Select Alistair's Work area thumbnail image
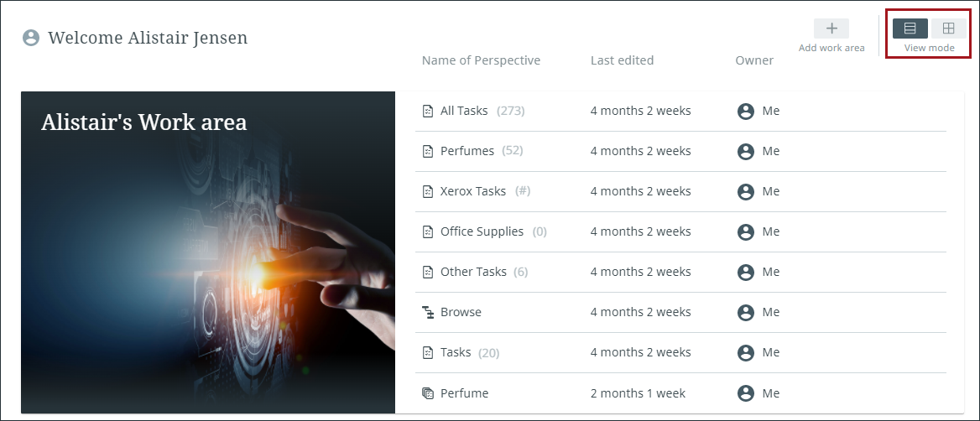The height and width of the screenshot is (421, 980). tap(208, 252)
